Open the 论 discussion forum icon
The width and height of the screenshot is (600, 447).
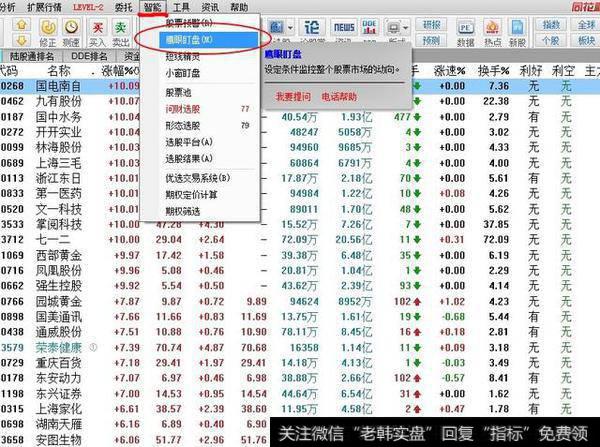[x=312, y=28]
